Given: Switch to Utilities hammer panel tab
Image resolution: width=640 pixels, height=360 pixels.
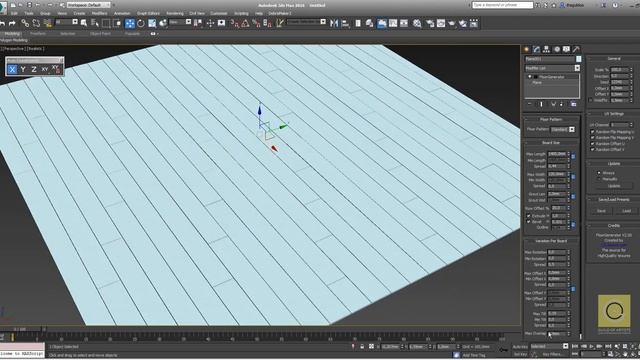Looking at the screenshot, I should [x=576, y=49].
